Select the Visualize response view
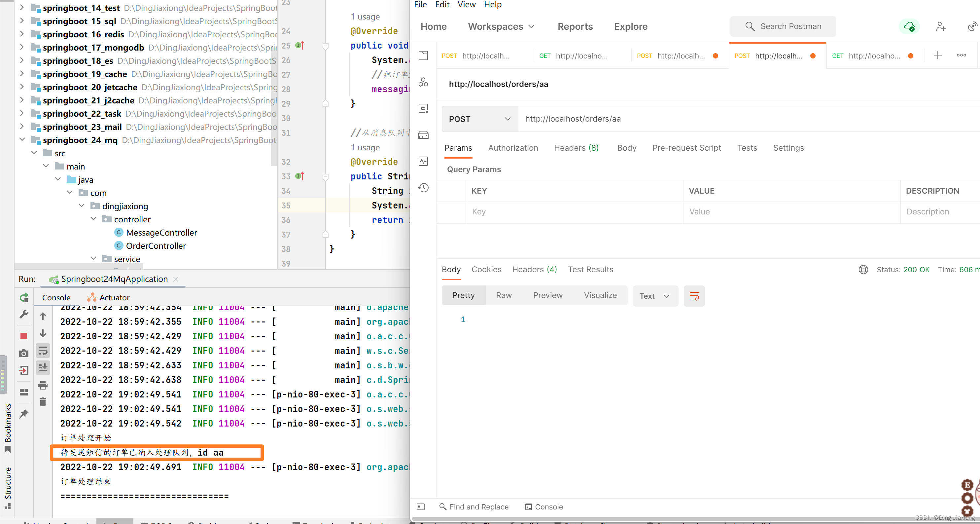Image resolution: width=980 pixels, height=524 pixels. click(x=600, y=295)
